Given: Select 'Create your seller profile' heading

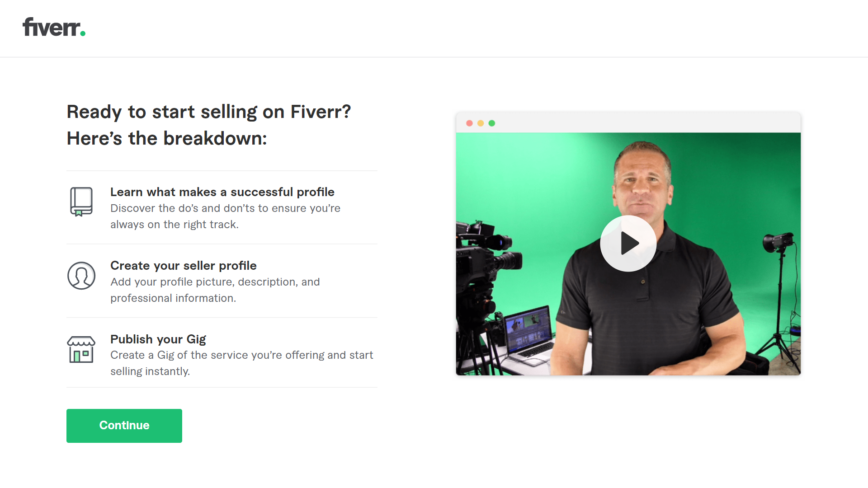Looking at the screenshot, I should [184, 266].
